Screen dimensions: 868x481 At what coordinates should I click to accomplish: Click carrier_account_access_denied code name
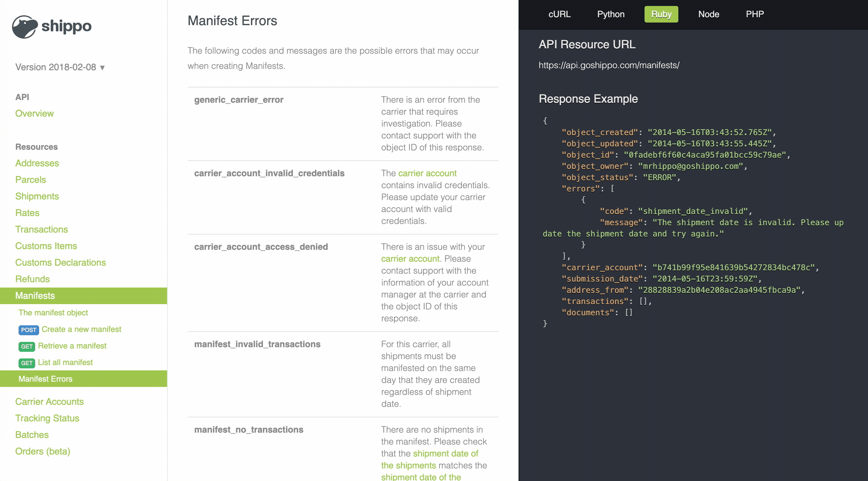261,247
